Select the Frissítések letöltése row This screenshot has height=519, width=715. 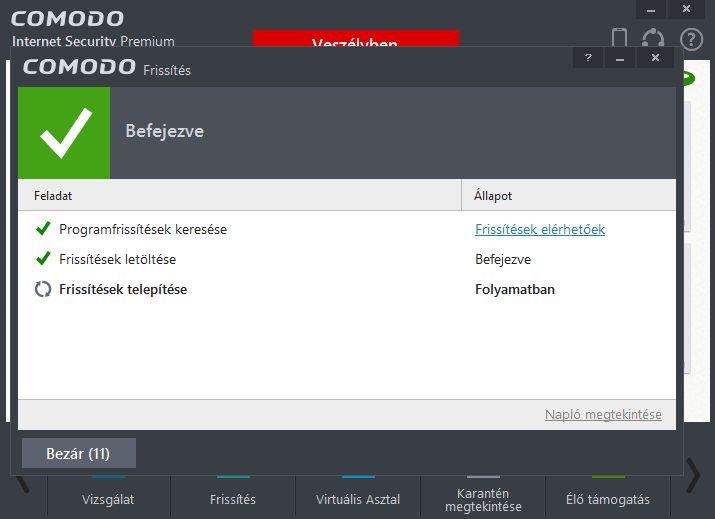(347, 259)
